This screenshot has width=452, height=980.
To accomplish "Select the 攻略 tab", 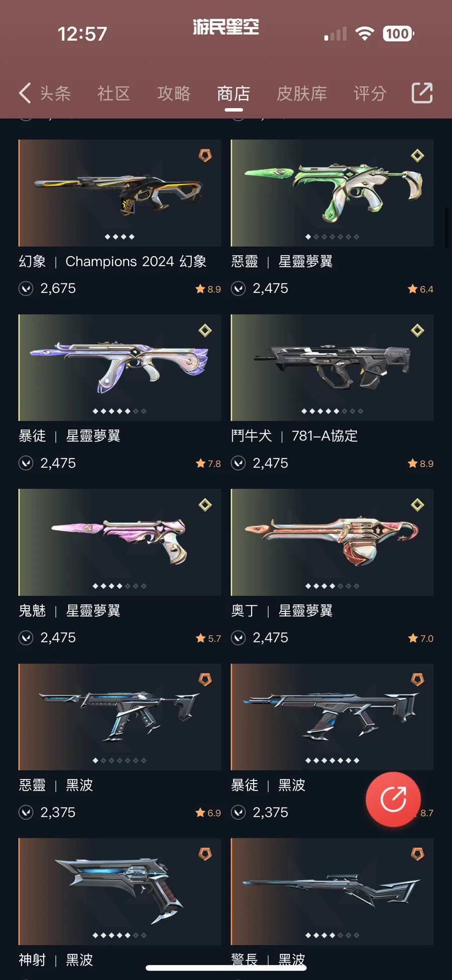I will [x=174, y=93].
